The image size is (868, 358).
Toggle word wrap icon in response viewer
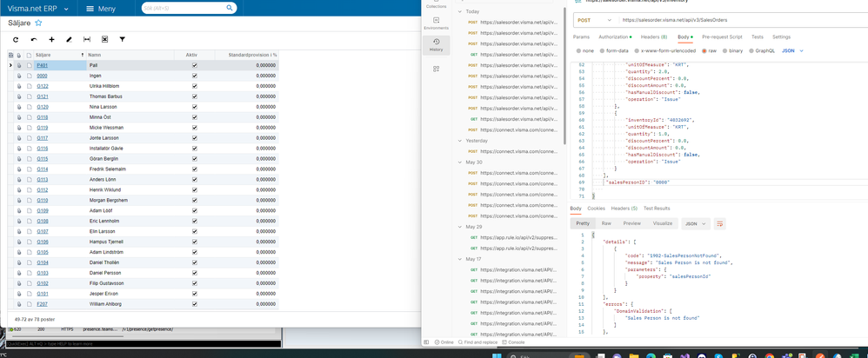coord(719,223)
